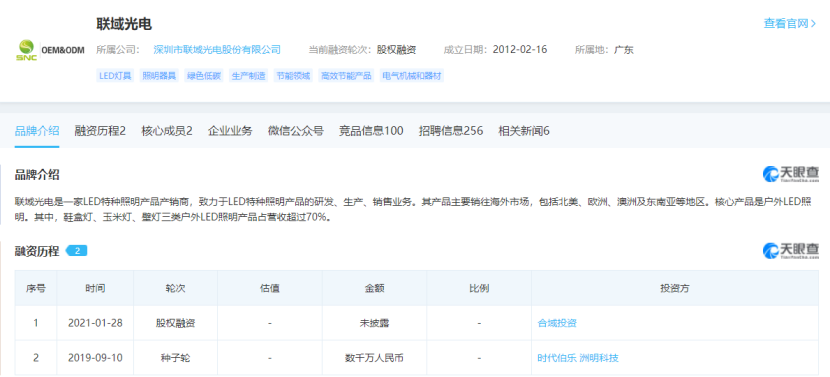This screenshot has height=377, width=830.
Task: Click the founding date 2012-02-16
Action: [x=520, y=50]
